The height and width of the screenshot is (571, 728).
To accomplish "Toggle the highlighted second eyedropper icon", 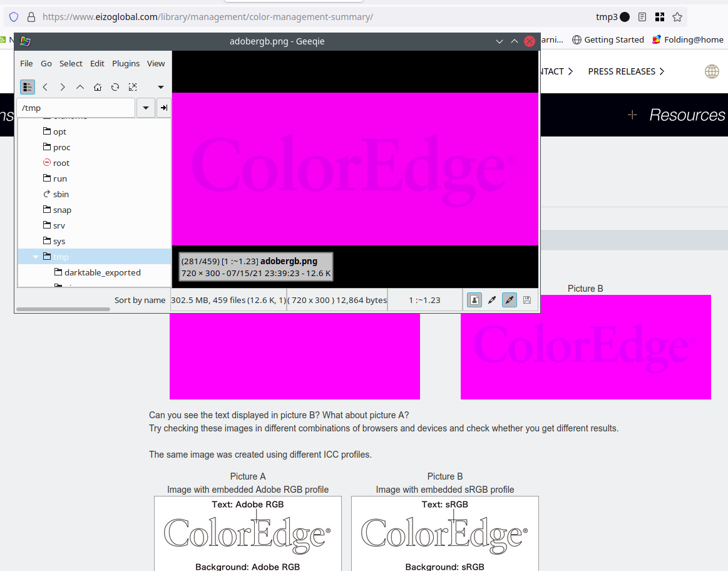I will click(x=510, y=300).
